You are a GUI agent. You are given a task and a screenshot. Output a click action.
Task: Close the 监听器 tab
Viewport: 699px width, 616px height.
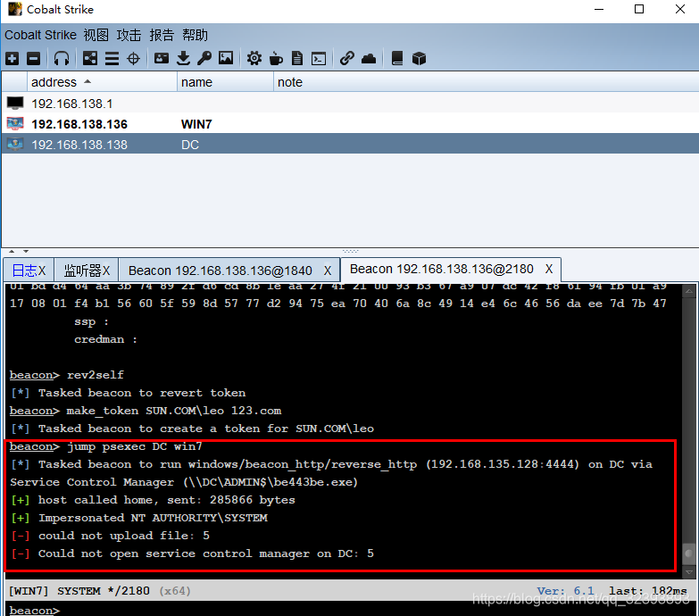(x=106, y=271)
